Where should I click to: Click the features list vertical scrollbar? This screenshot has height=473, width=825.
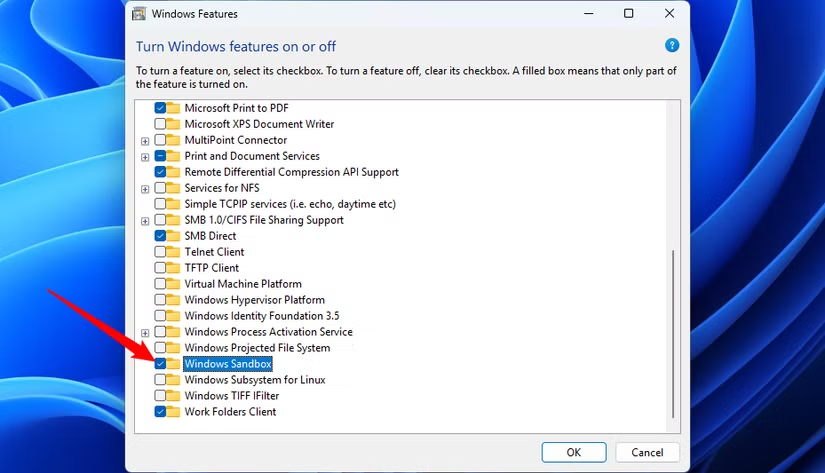[673, 330]
